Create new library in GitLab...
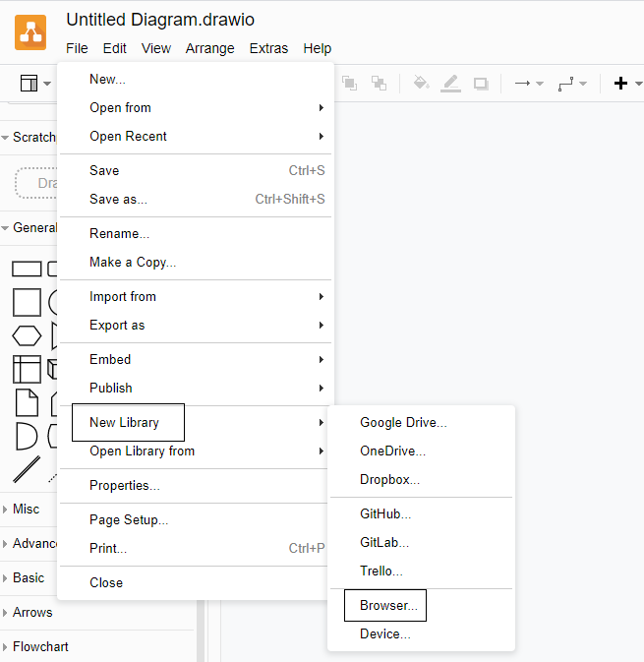Screen dimensions: 644x662 [x=421, y=542]
